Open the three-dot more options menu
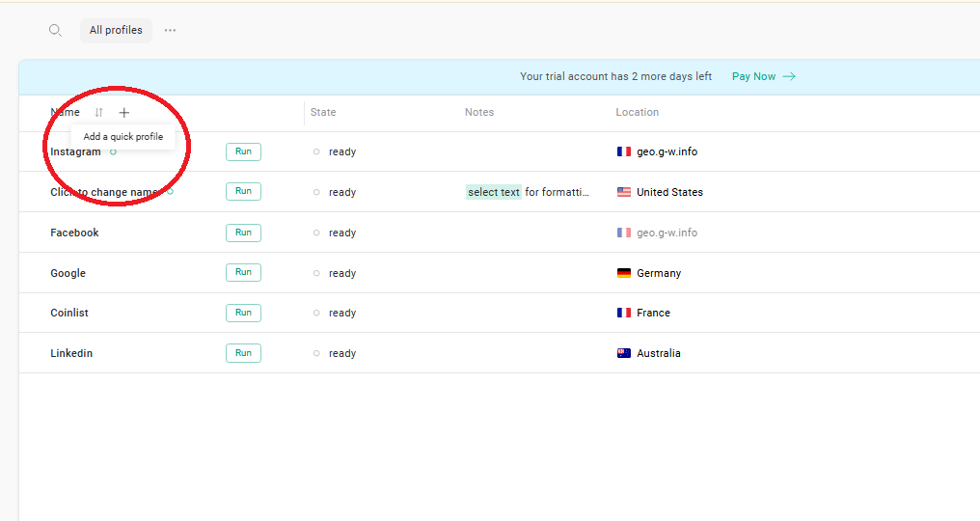 coord(170,30)
